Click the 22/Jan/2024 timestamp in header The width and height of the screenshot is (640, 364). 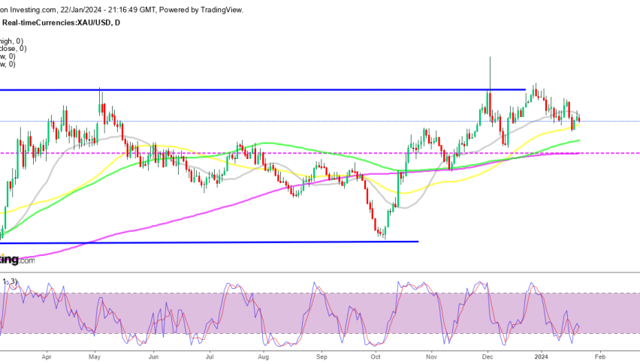pyautogui.click(x=83, y=10)
